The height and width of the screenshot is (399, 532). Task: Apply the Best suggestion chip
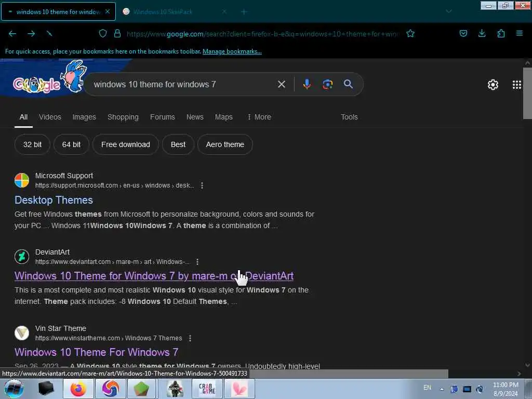178,144
